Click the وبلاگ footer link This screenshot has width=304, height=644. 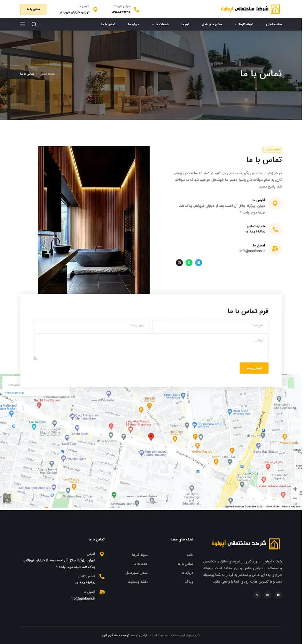click(x=189, y=582)
